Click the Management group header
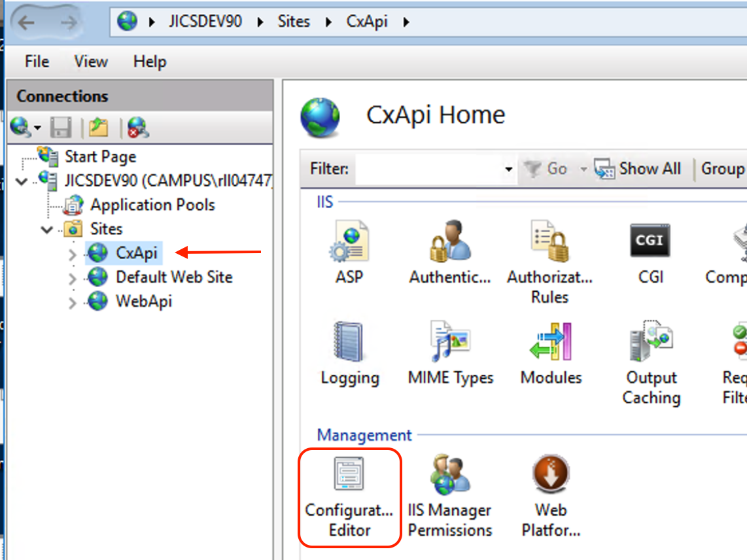Viewport: 747px width, 560px height. point(364,435)
